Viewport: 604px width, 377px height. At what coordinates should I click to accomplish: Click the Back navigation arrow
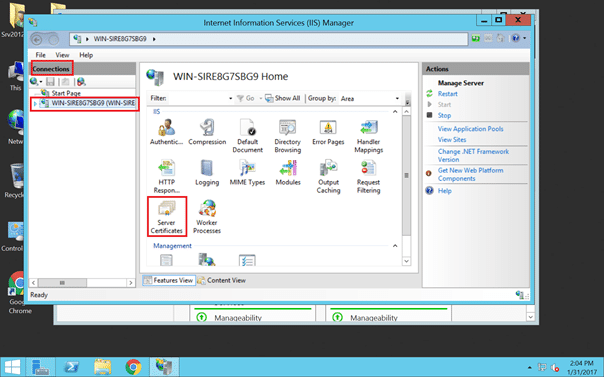[37, 39]
